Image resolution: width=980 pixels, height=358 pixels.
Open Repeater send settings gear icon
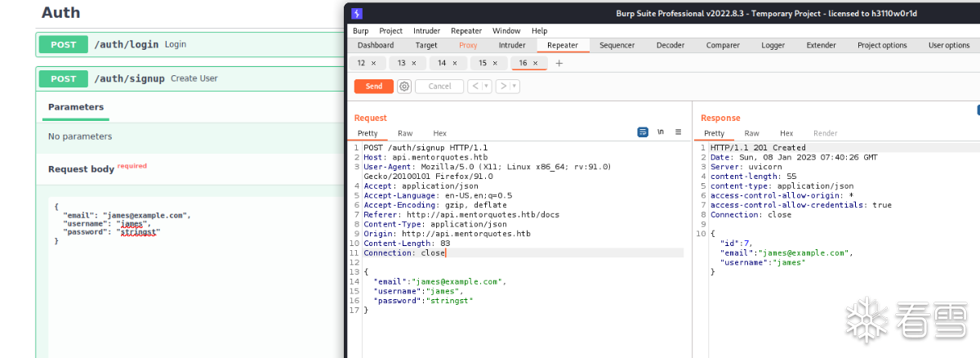404,86
